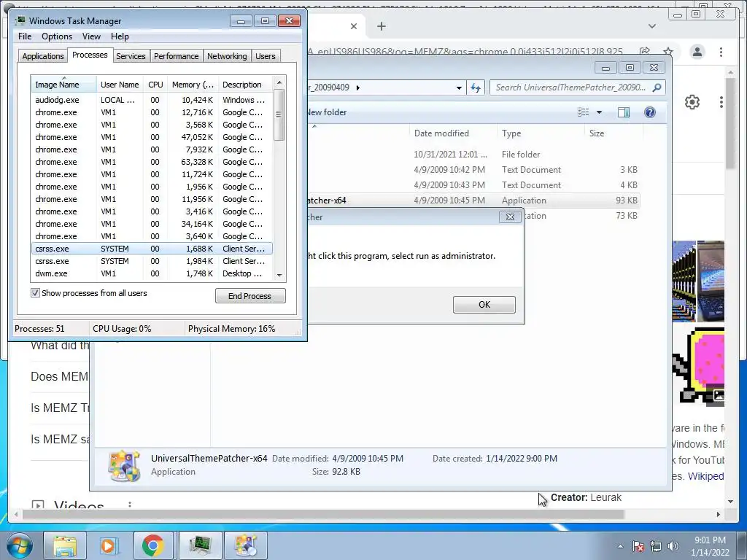Viewport: 747px width, 560px height.
Task: Sort processes by Image Name
Action: pos(63,85)
